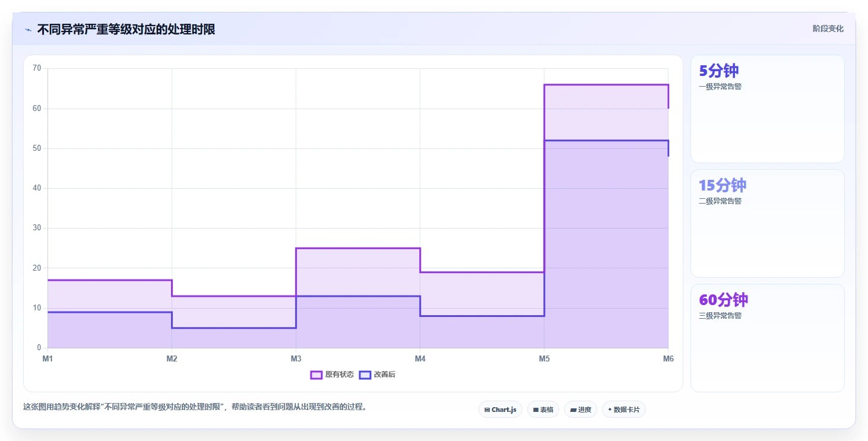
Task: Click the M5 x-axis label
Action: 544,358
